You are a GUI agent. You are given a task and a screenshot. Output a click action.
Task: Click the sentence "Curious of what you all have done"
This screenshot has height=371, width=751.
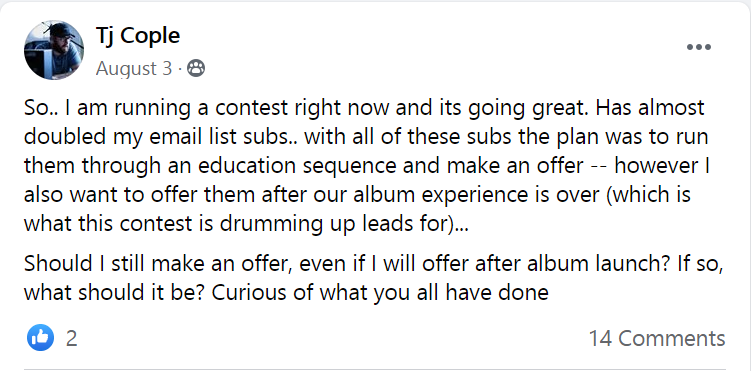click(x=380, y=293)
